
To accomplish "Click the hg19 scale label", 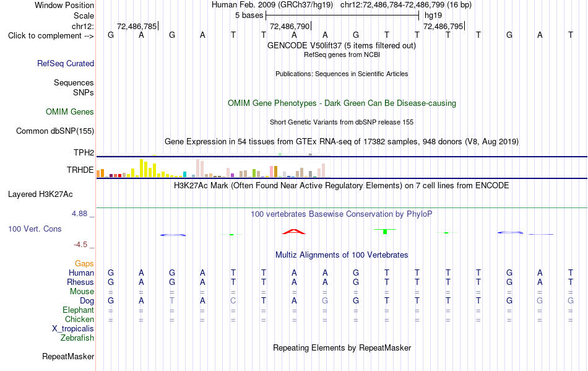I will (x=433, y=15).
